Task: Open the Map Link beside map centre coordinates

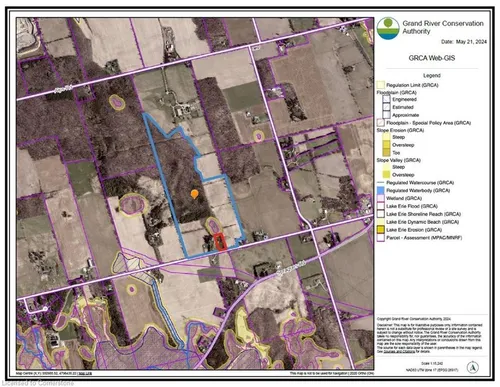Action: pyautogui.click(x=85, y=373)
